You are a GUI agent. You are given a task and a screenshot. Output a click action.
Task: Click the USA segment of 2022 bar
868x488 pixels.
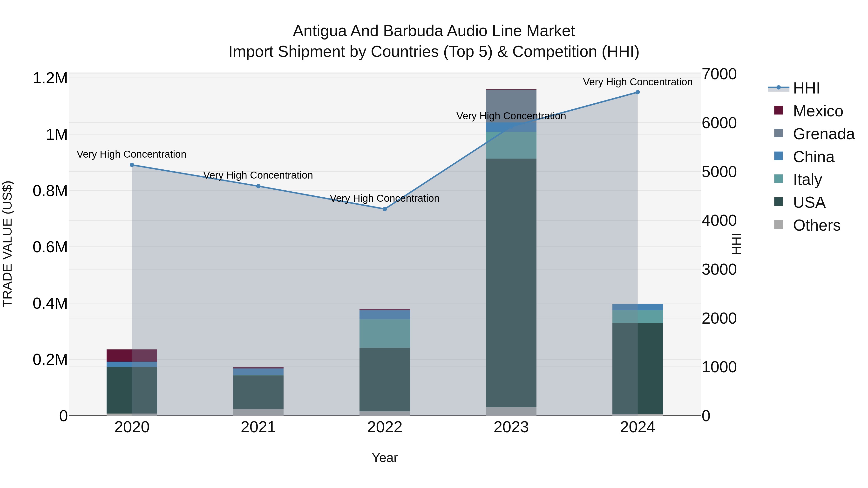(x=385, y=380)
